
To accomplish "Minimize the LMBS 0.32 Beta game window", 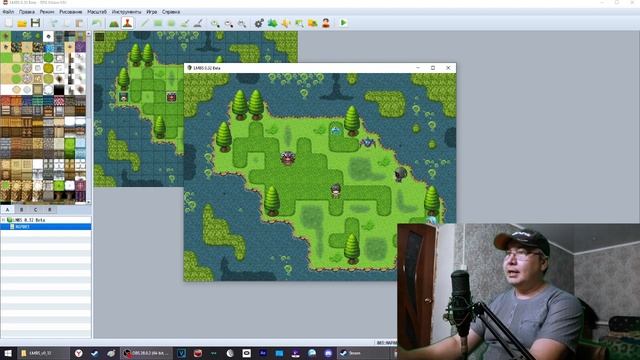I will pos(418,68).
